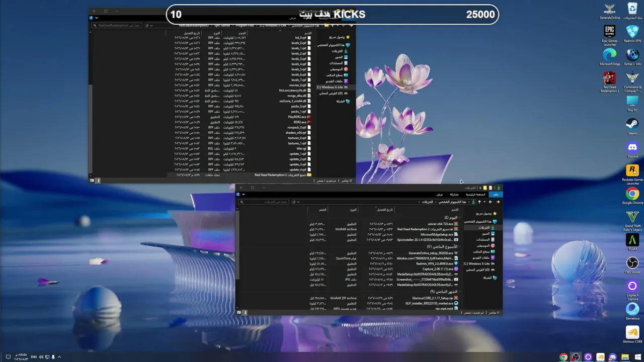Expand the ribbon in the Downloads window
Viewport: 644px width, 362px height.
[x=243, y=195]
